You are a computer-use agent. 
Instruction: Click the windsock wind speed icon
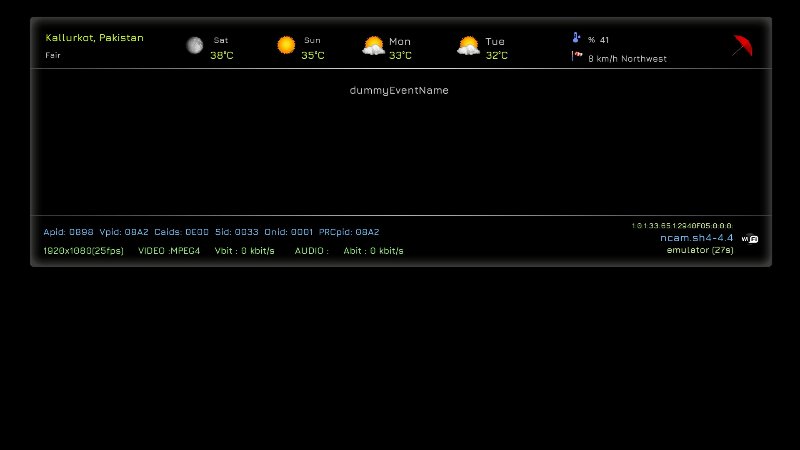coord(577,56)
